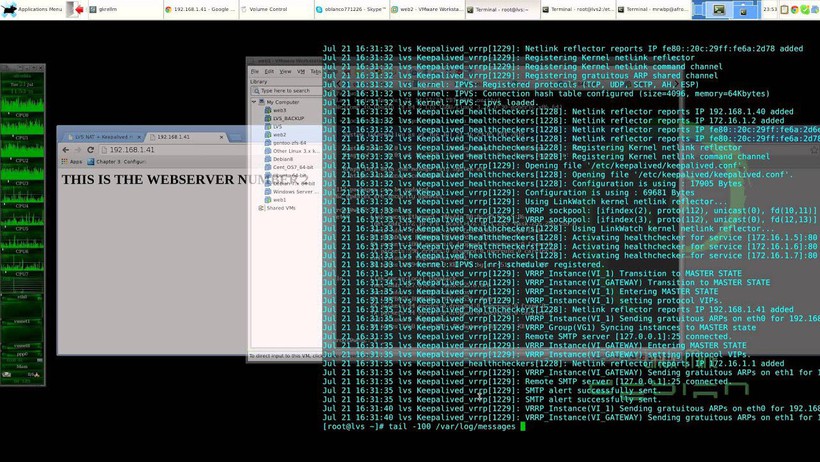Switch to 192.168.1.41 Chrome tab
The image size is (820, 462).
[x=186, y=137]
